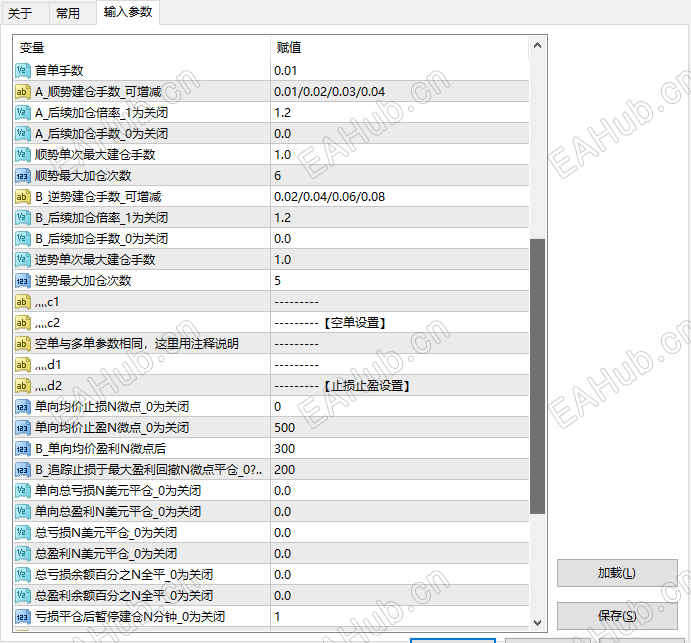Click the ab icon beside A_顺势建仓手数_可增减
This screenshot has width=691, height=643.
[x=22, y=92]
